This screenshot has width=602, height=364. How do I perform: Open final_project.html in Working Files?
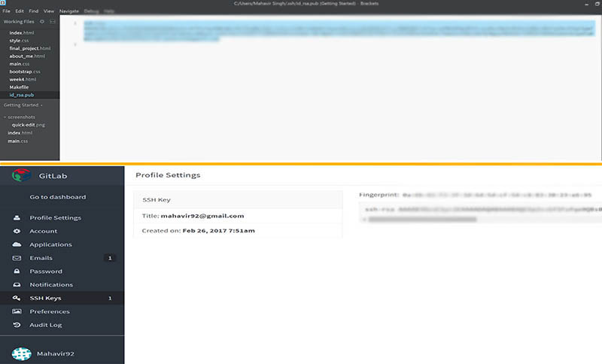(30, 48)
